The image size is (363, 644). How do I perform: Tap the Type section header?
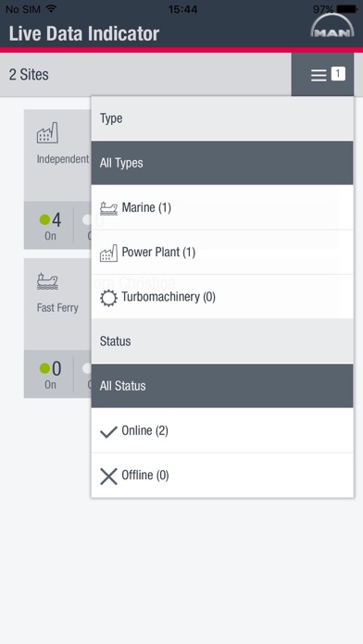[x=222, y=118]
